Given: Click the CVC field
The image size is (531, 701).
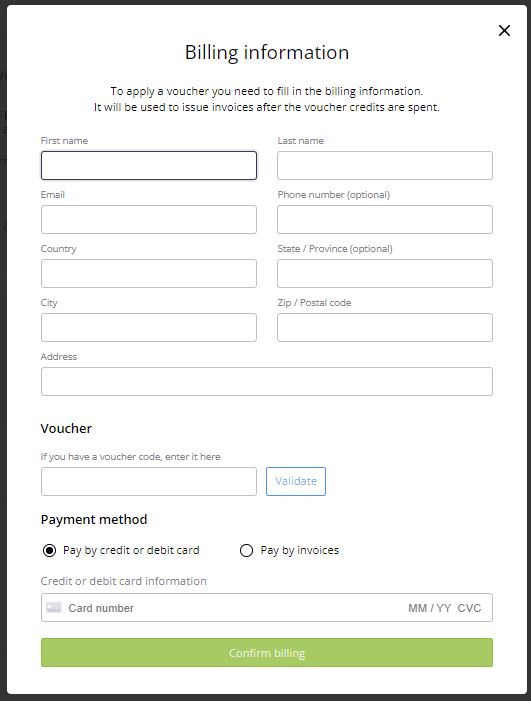Looking at the screenshot, I should pyautogui.click(x=469, y=608).
